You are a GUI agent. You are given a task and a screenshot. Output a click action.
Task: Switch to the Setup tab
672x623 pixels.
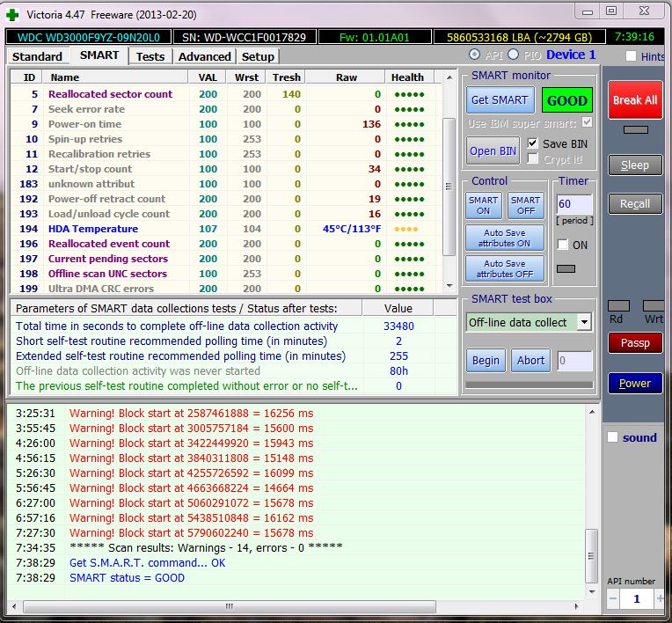[258, 56]
